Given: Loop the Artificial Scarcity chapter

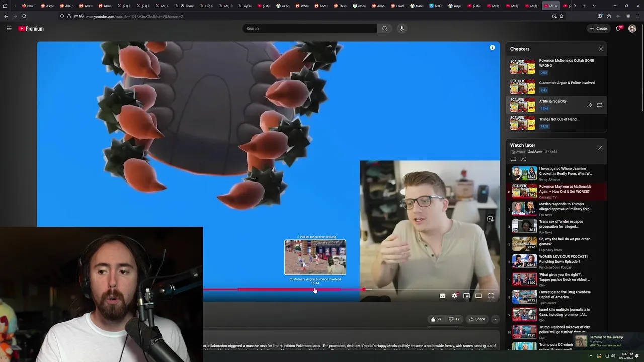Looking at the screenshot, I should (x=600, y=105).
